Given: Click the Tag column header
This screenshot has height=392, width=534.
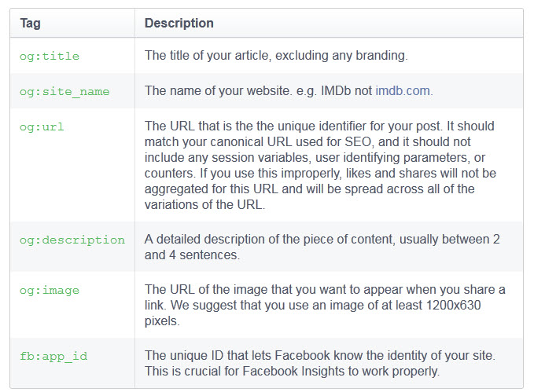Looking at the screenshot, I should (31, 23).
